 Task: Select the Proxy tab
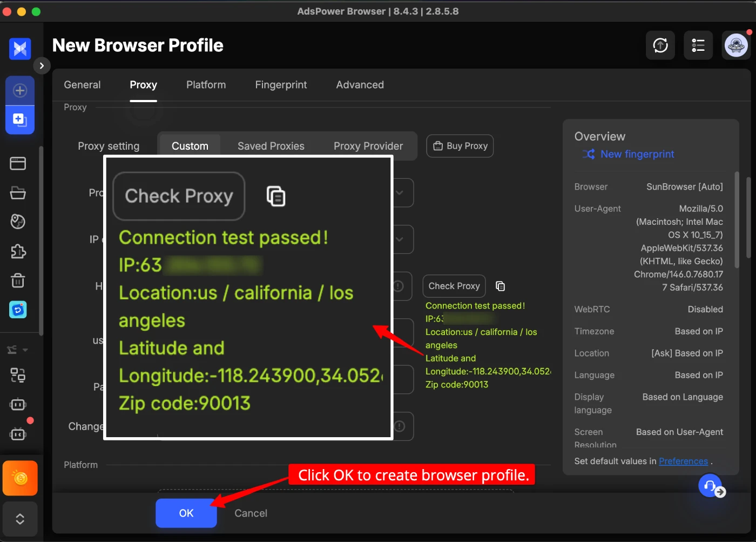143,85
